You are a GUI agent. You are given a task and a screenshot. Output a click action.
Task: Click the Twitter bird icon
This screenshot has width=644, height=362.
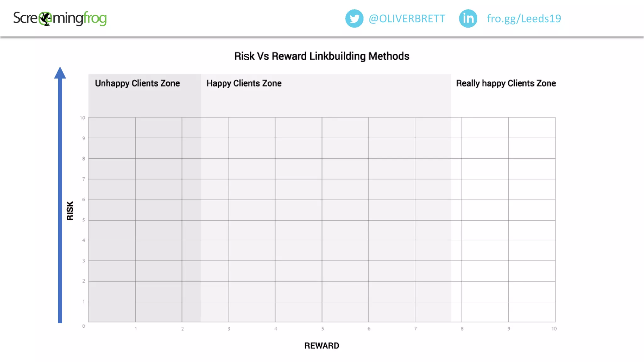pos(354,19)
